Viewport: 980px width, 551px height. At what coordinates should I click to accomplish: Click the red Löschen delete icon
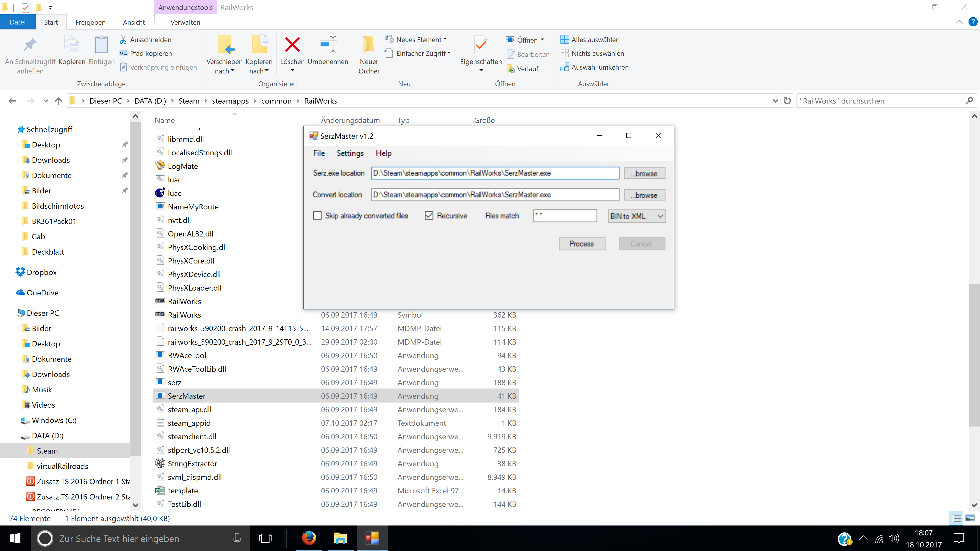pos(292,45)
